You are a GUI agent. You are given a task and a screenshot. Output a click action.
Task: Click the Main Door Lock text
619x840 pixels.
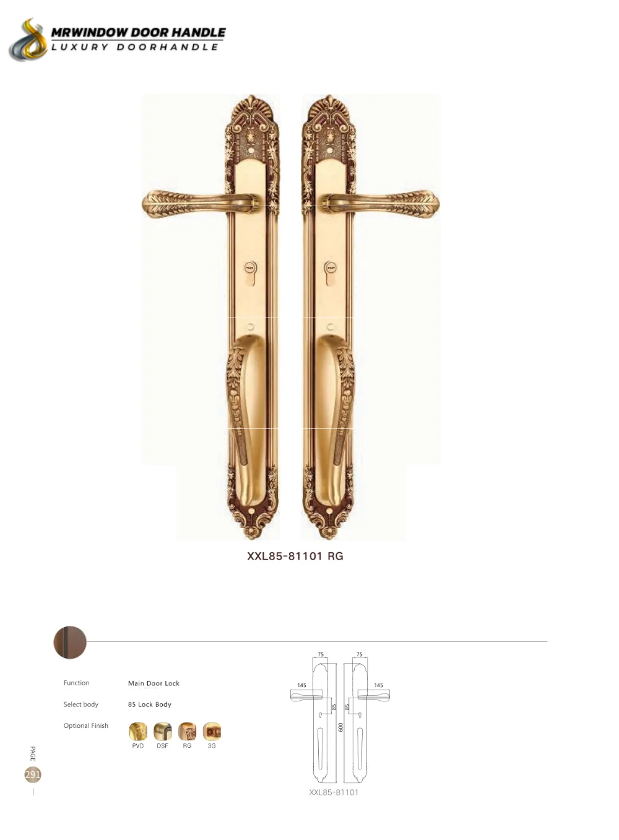[154, 683]
